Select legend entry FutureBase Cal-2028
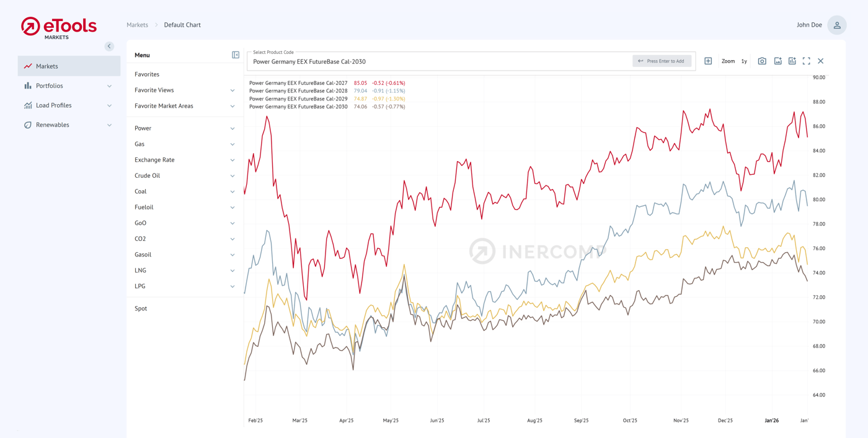 pos(298,91)
